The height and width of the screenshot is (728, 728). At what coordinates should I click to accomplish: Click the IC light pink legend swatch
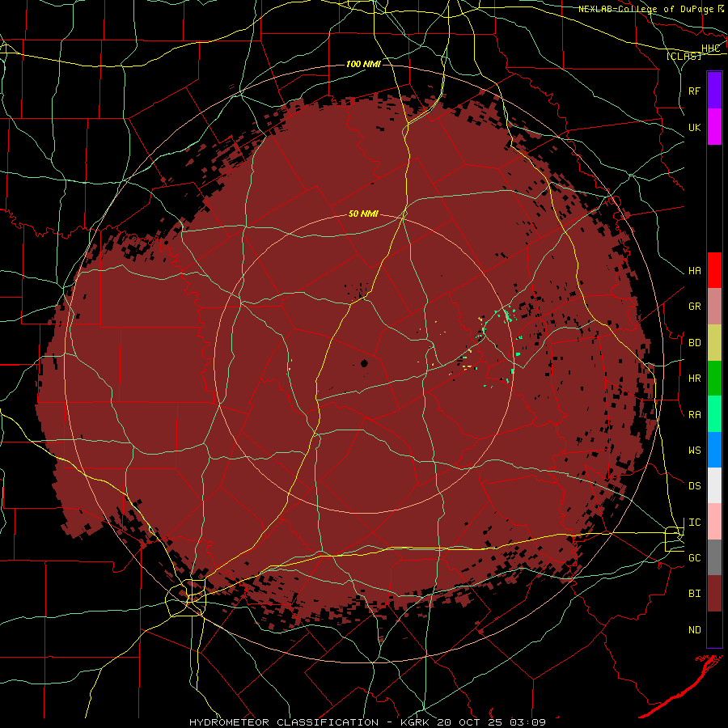[x=714, y=522]
